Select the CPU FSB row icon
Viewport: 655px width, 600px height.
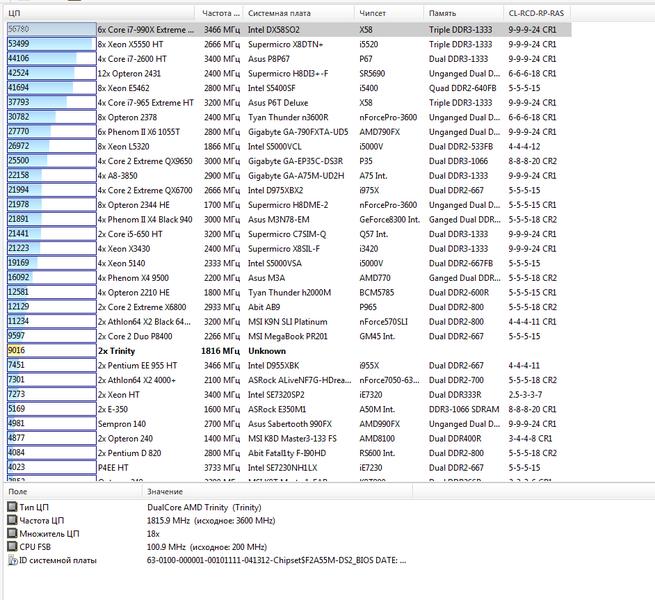click(x=12, y=547)
